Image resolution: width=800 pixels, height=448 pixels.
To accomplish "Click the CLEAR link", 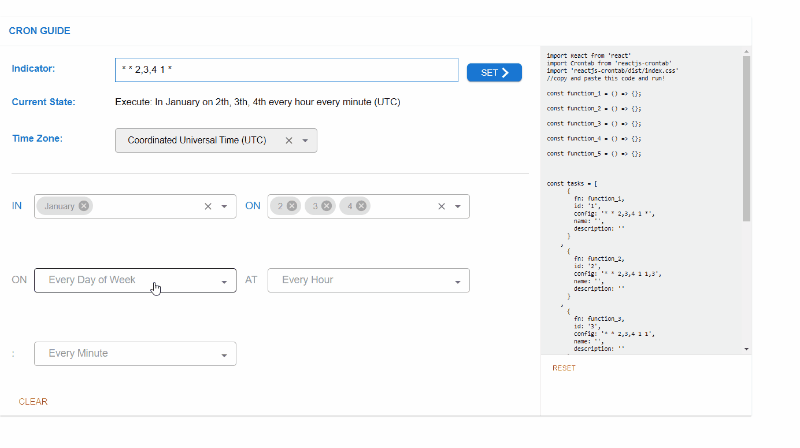I will point(33,402).
